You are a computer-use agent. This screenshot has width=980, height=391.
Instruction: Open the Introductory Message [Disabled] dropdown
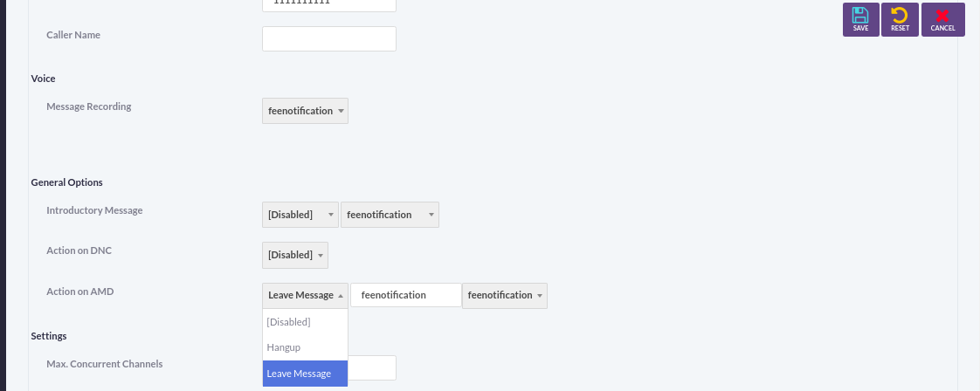[300, 214]
